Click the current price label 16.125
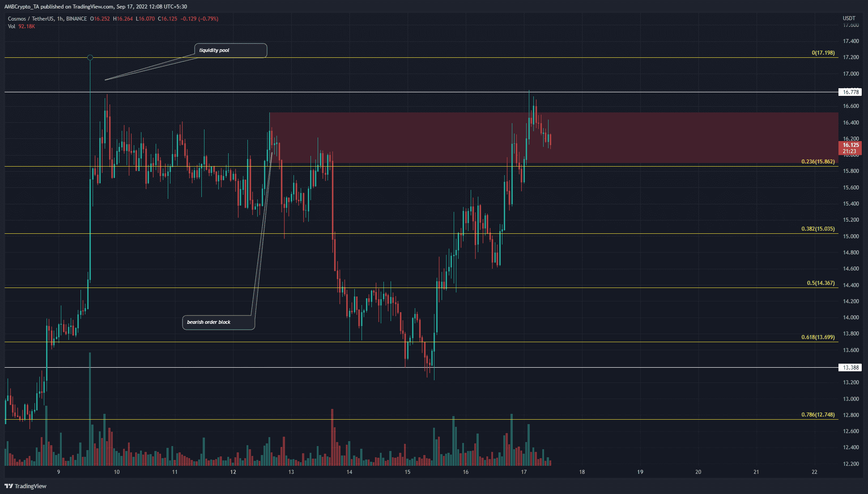Image resolution: width=868 pixels, height=494 pixels. click(850, 148)
